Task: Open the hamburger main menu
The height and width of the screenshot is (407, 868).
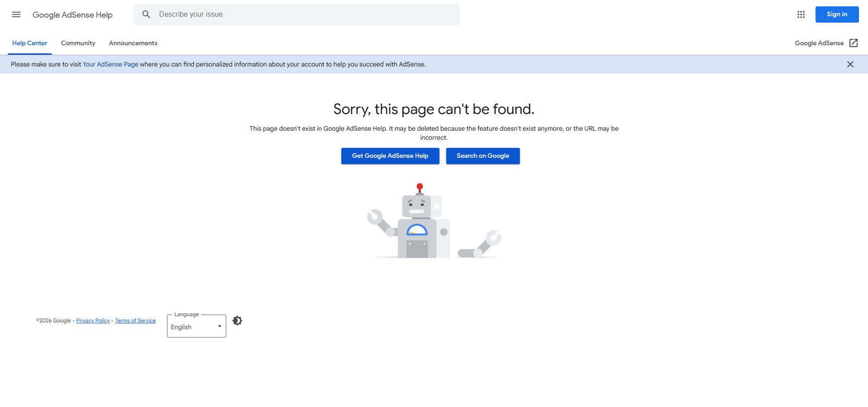Action: coord(16,15)
